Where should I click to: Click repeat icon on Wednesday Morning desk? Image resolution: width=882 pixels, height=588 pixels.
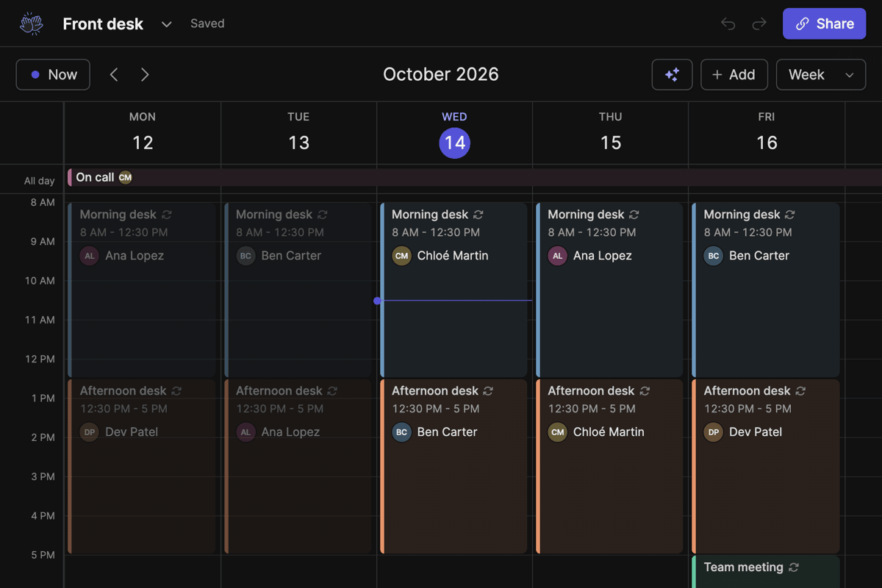[x=478, y=215]
